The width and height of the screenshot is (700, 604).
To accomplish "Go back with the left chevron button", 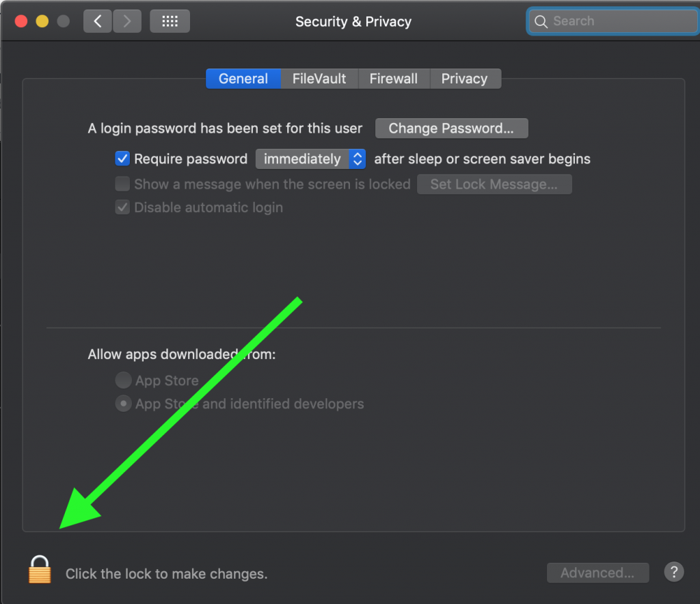I will (x=97, y=21).
